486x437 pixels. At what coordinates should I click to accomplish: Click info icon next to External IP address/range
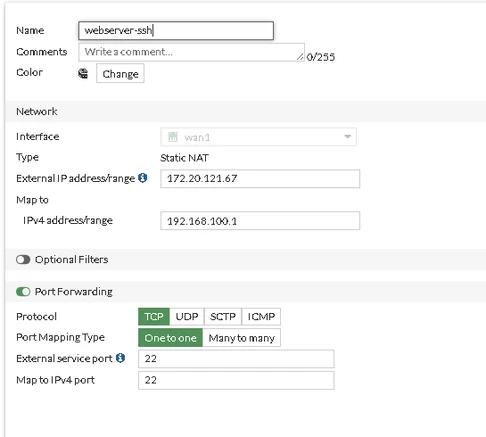(x=143, y=178)
